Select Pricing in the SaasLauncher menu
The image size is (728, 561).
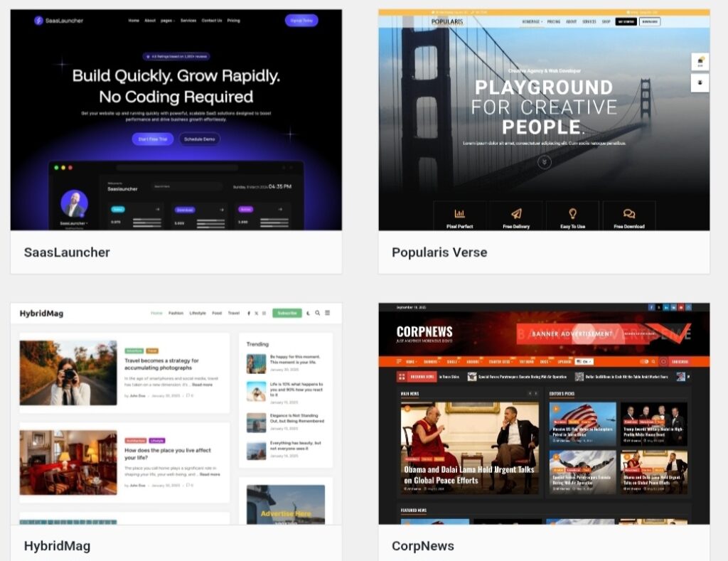pyautogui.click(x=234, y=21)
